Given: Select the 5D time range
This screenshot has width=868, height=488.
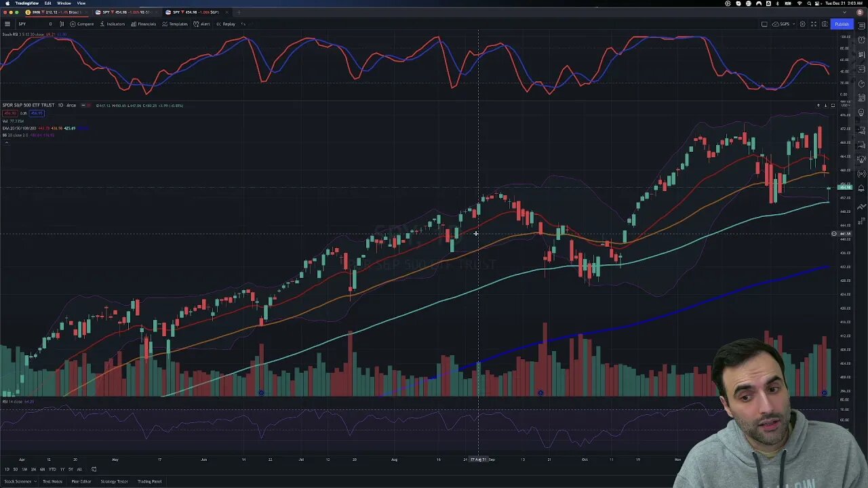Looking at the screenshot, I should (x=16, y=469).
